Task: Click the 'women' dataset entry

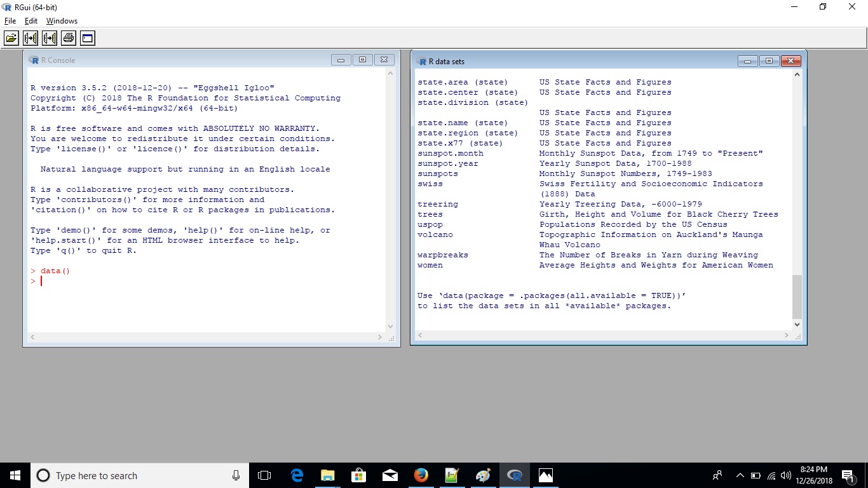Action: pyautogui.click(x=430, y=265)
